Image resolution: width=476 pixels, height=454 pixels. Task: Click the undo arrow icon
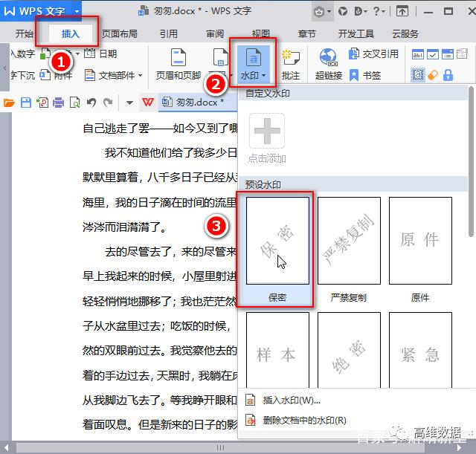tap(91, 103)
